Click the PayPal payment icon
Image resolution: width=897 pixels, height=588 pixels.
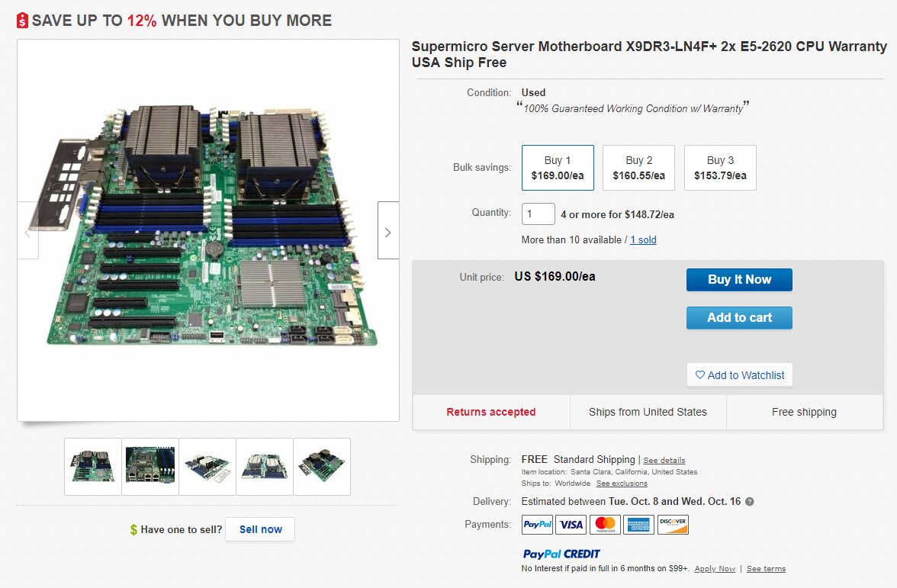(538, 525)
